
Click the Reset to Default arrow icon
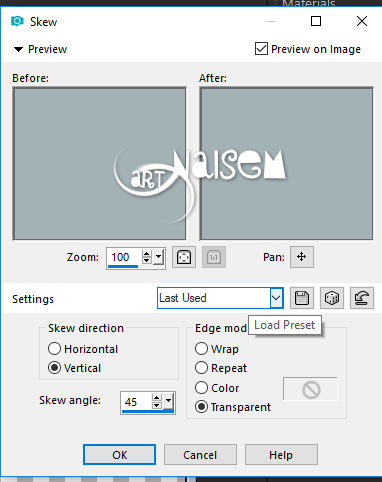click(362, 298)
